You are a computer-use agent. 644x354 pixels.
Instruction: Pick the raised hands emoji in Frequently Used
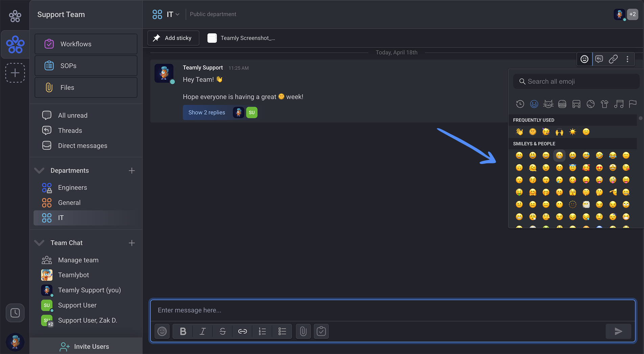[x=559, y=132]
